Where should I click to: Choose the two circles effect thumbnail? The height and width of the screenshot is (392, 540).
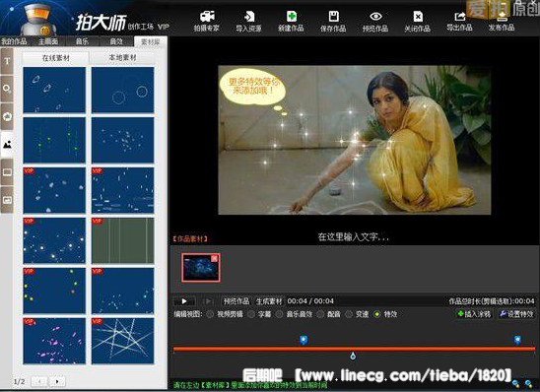click(122, 90)
